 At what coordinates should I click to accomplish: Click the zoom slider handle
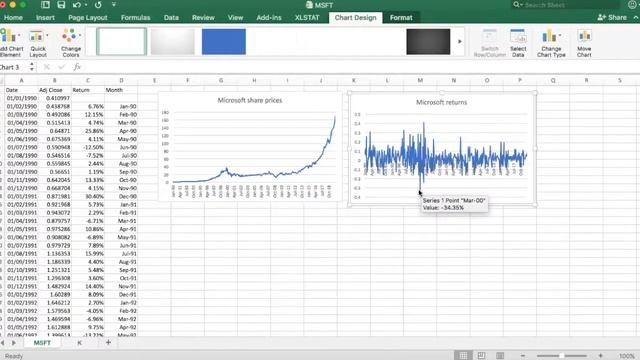(562, 356)
